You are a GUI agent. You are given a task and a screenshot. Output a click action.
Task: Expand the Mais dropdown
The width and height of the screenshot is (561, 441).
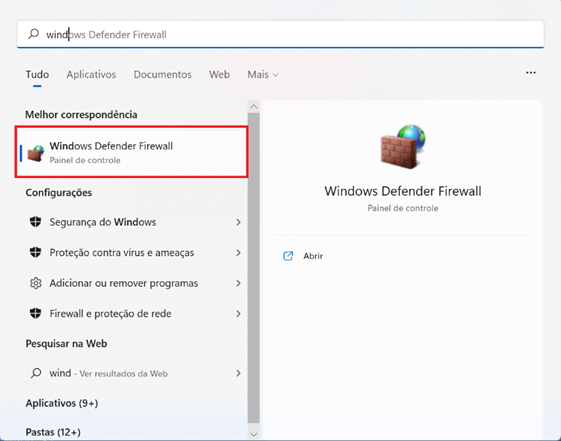point(263,74)
